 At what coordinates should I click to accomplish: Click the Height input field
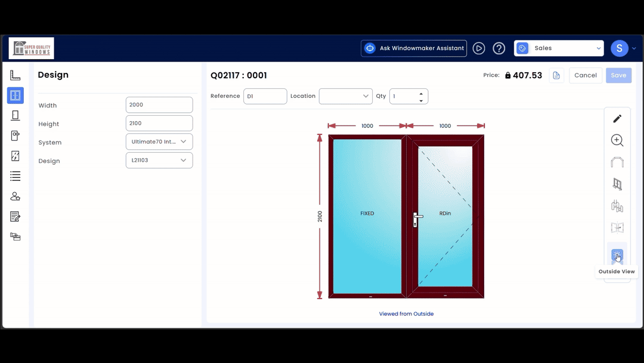[x=159, y=124]
